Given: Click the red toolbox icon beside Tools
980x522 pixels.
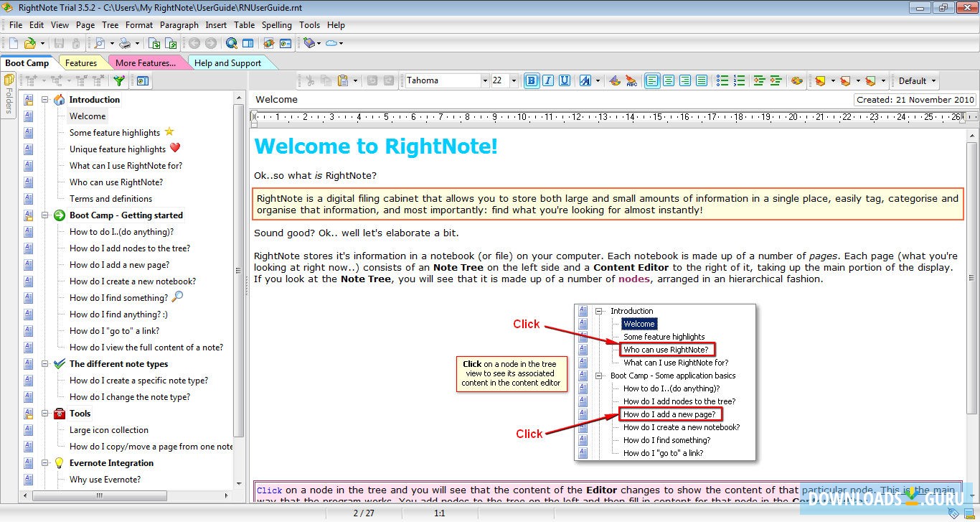Looking at the screenshot, I should [60, 414].
